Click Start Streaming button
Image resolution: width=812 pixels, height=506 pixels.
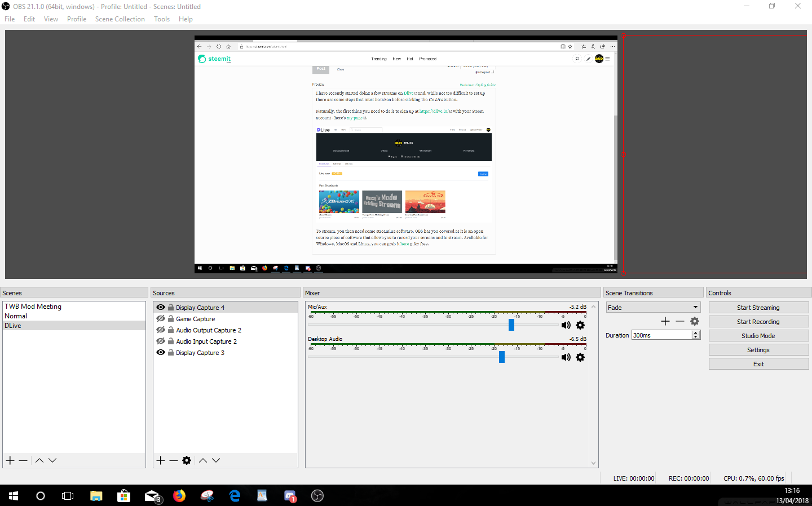tap(758, 308)
